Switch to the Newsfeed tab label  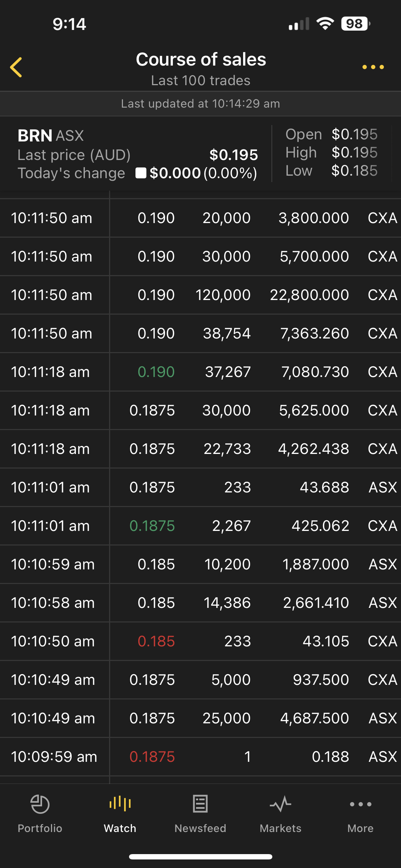coord(200,828)
